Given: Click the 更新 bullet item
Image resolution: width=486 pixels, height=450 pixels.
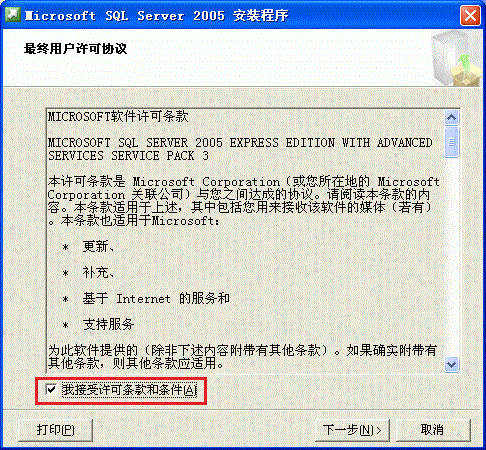Looking at the screenshot, I should [x=98, y=247].
